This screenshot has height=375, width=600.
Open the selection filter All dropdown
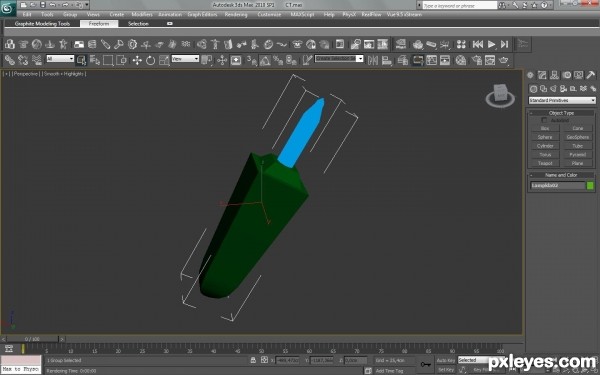click(60, 59)
